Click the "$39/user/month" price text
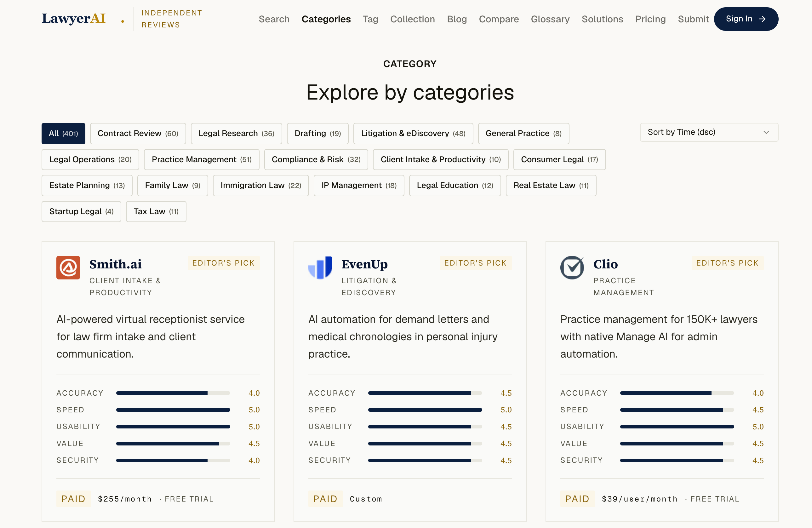The height and width of the screenshot is (528, 812). pos(640,499)
